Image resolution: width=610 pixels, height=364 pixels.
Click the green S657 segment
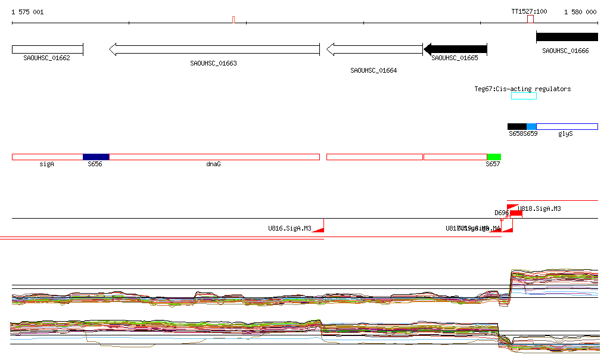tap(494, 157)
